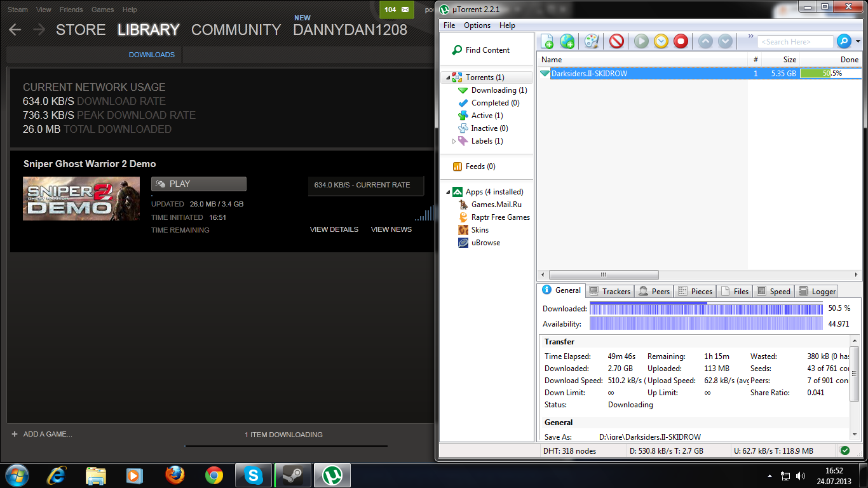Open the search provider dropdown arrow
The width and height of the screenshot is (868, 488).
point(857,42)
